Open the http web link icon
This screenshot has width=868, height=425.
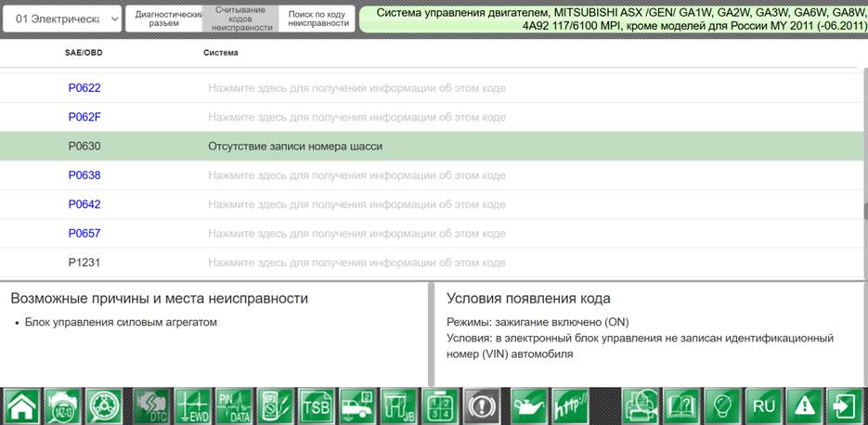click(x=571, y=406)
